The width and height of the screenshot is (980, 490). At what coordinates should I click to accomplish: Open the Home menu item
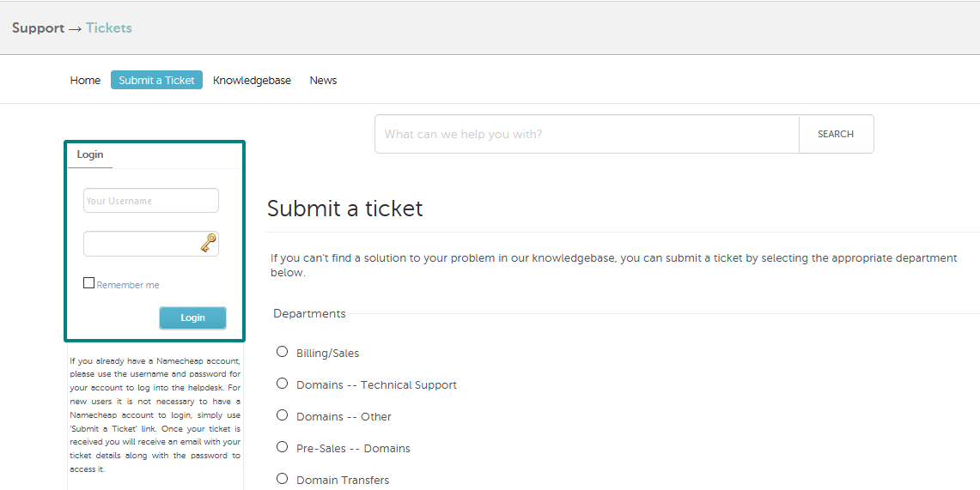tap(85, 81)
